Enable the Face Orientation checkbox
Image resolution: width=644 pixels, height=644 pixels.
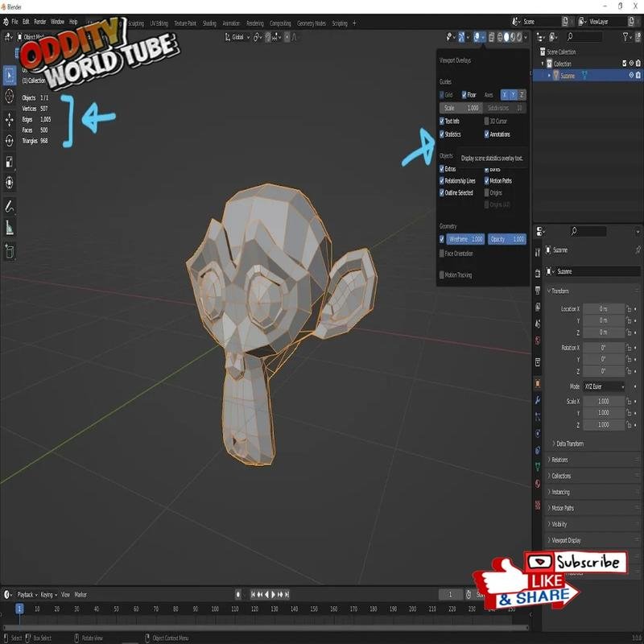(x=442, y=254)
